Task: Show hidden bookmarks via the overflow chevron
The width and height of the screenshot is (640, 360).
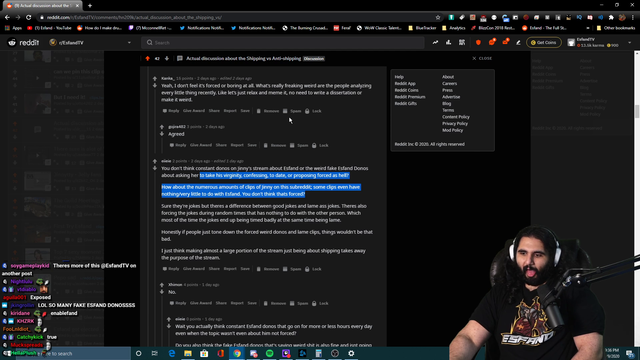Action: coord(588,28)
